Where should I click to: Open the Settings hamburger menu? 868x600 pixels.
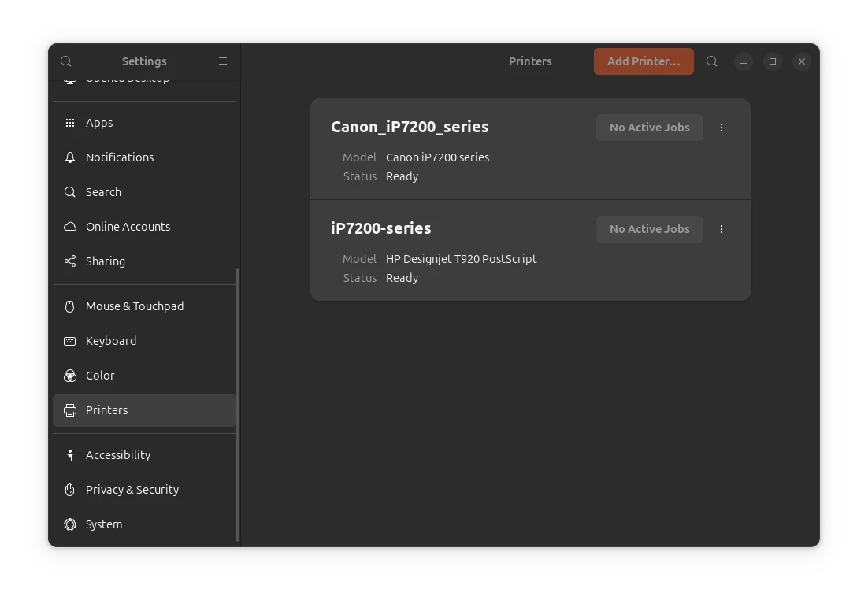[x=223, y=61]
